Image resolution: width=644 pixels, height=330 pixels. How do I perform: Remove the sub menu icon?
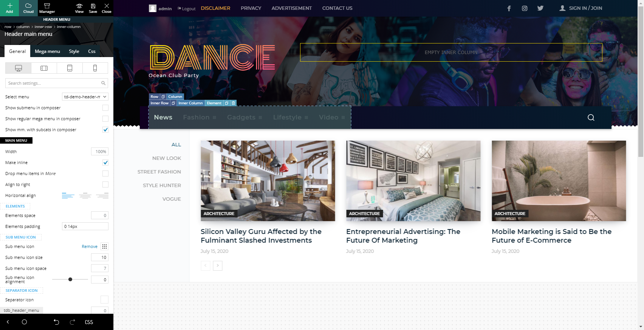coord(90,246)
